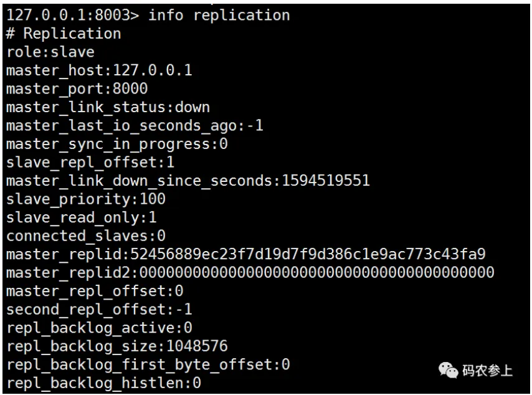The height and width of the screenshot is (395, 532).
Task: Click the 码农参上 watermark text
Action: [487, 371]
